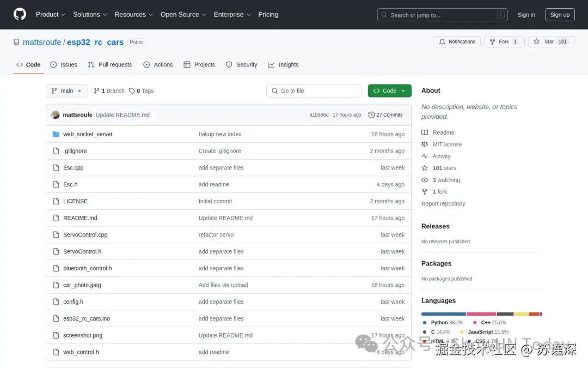View the 27 Commits history

(x=385, y=115)
